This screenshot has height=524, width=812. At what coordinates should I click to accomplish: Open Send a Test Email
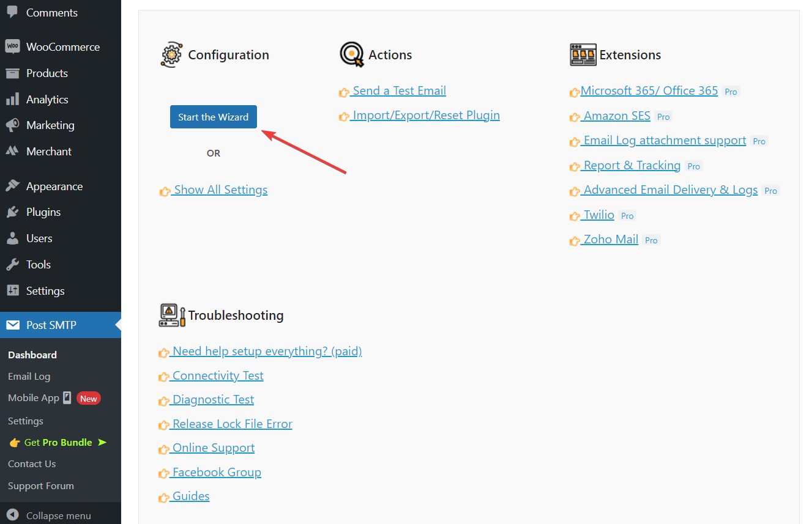399,90
